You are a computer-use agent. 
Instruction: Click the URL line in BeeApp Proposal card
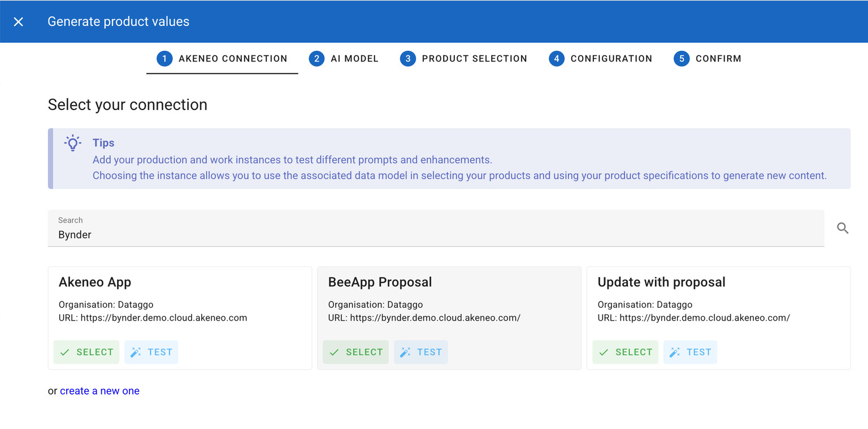tap(424, 318)
